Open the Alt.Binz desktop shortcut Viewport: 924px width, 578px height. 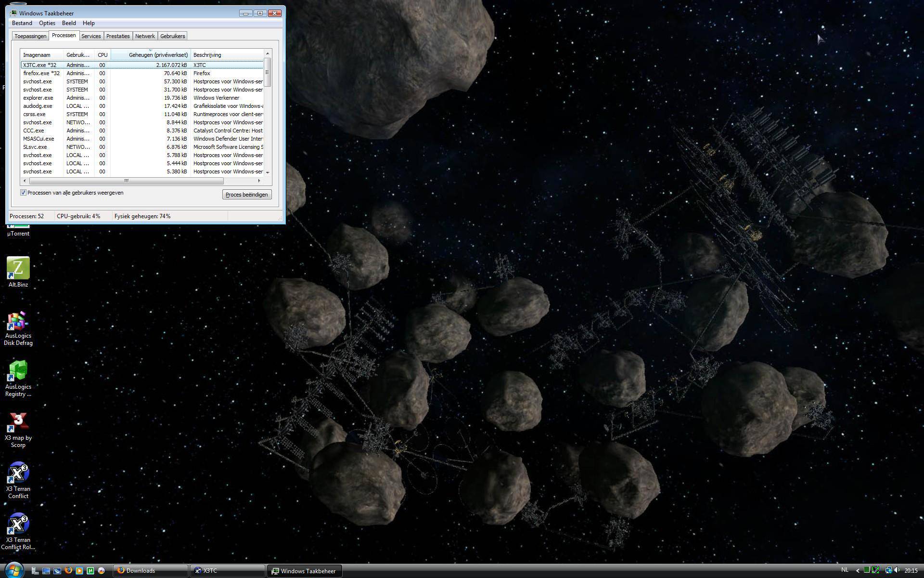coord(18,273)
